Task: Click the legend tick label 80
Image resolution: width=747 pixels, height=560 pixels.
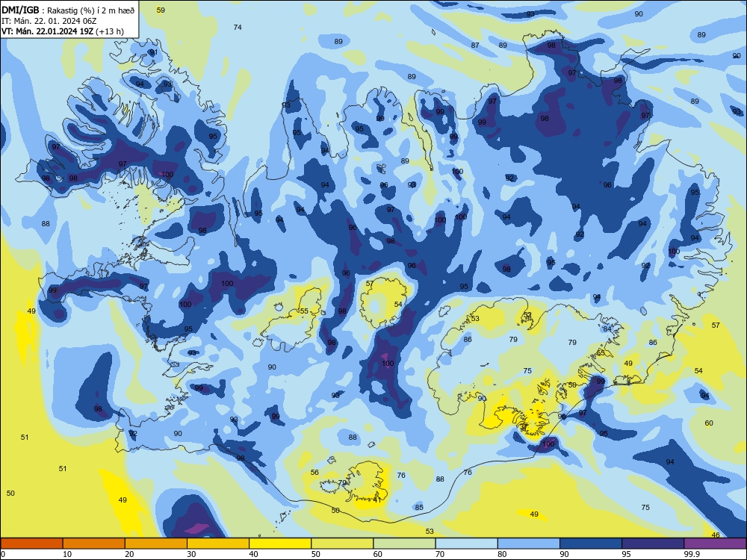Action: pyautogui.click(x=502, y=554)
